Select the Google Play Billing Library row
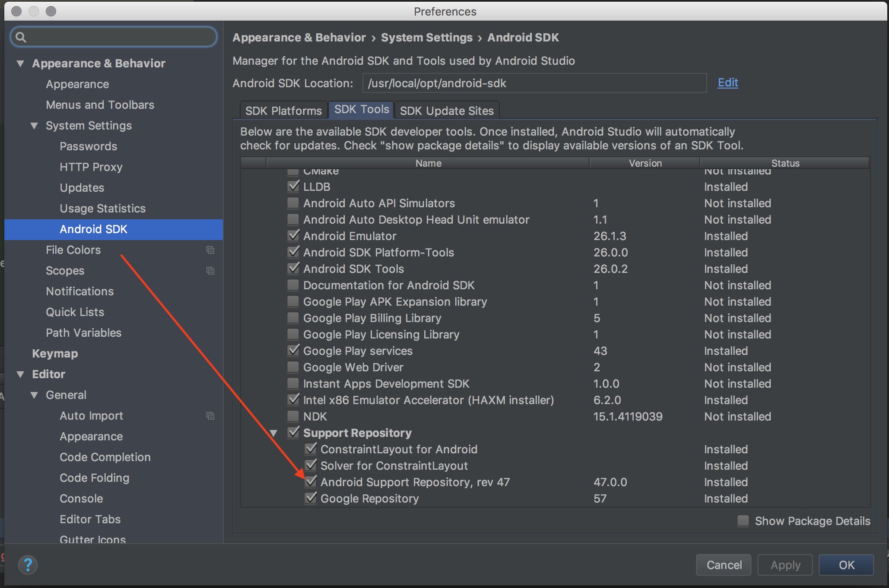The image size is (889, 588). pos(555,318)
